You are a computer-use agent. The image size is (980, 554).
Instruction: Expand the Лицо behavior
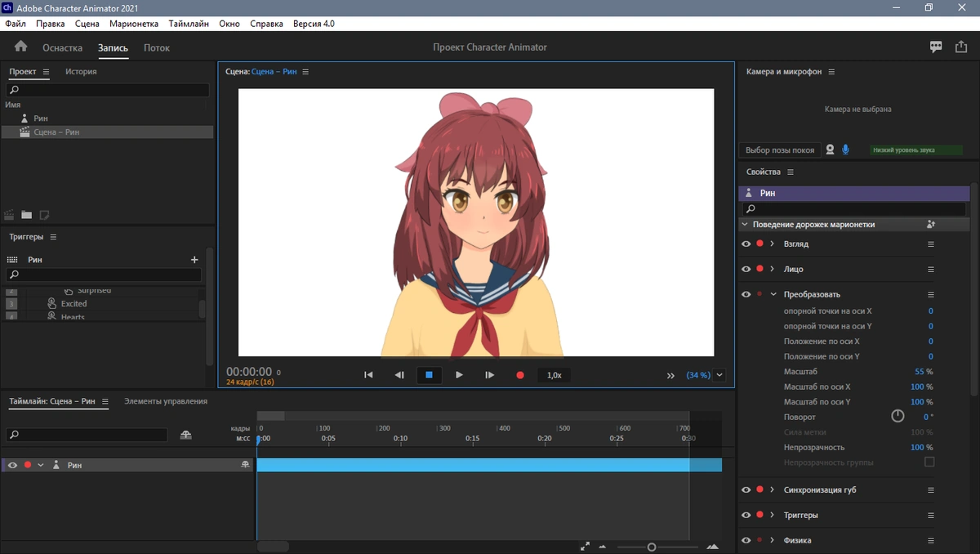click(x=773, y=270)
